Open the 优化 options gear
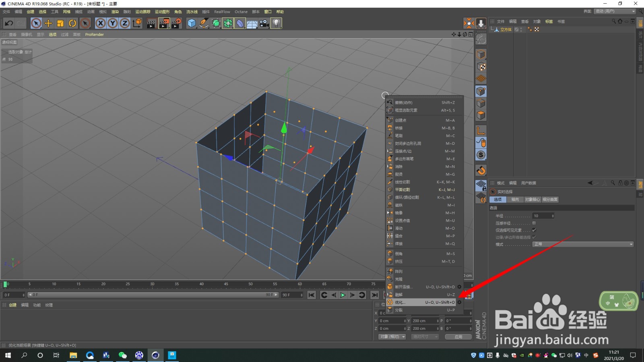The height and width of the screenshot is (362, 644). point(459,302)
